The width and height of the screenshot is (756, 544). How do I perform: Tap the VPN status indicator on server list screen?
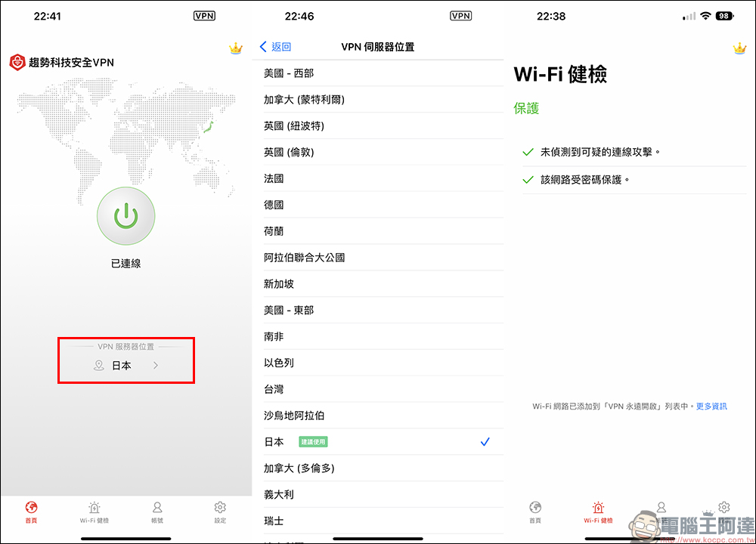(461, 16)
